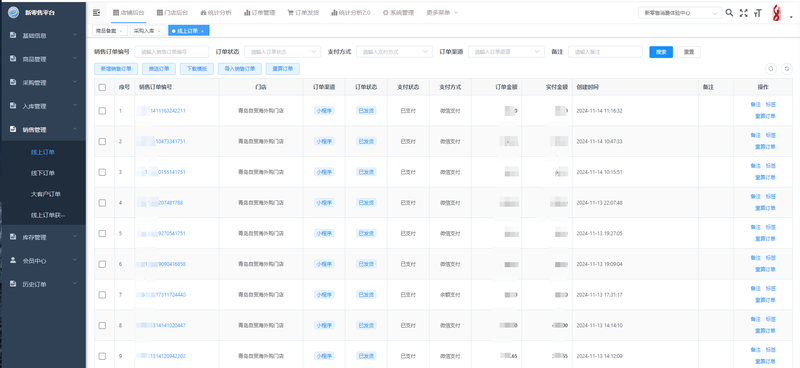800x368 pixels.
Task: Click the 重置 button
Action: 689,52
